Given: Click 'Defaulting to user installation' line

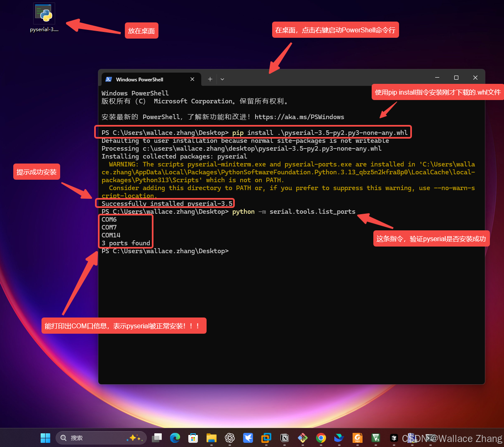Looking at the screenshot, I should click(245, 141).
